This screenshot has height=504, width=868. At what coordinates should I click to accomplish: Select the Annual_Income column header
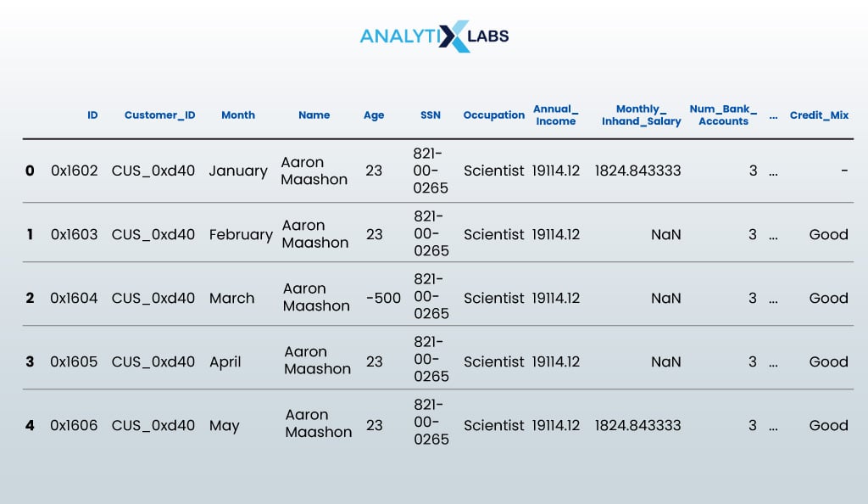point(555,115)
